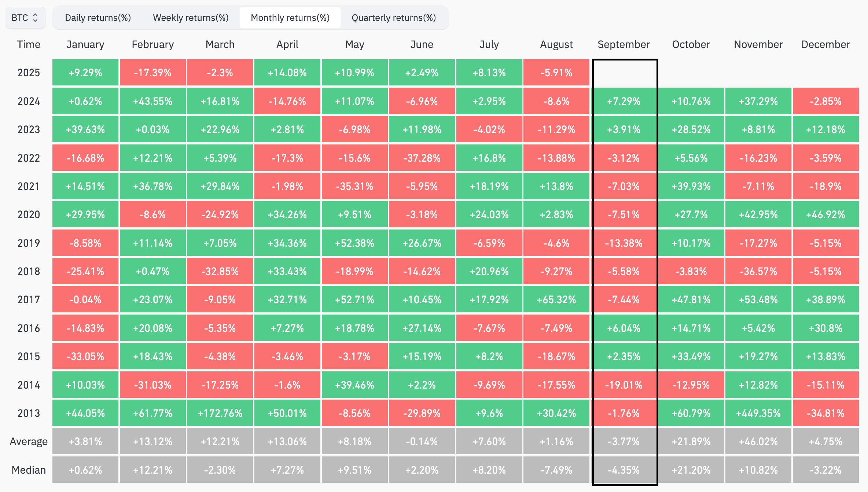Click the 2024 November +37.29% cell

pyautogui.click(x=758, y=101)
